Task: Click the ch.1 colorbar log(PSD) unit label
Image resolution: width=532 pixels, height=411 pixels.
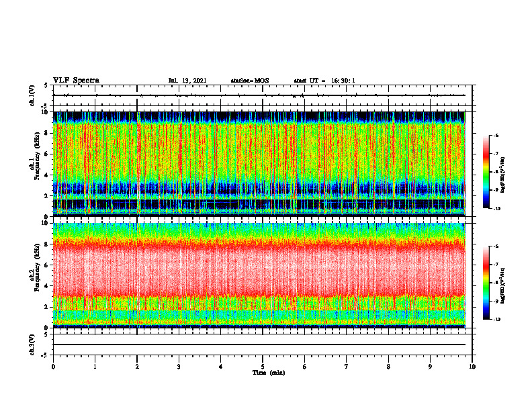Action: tap(503, 175)
